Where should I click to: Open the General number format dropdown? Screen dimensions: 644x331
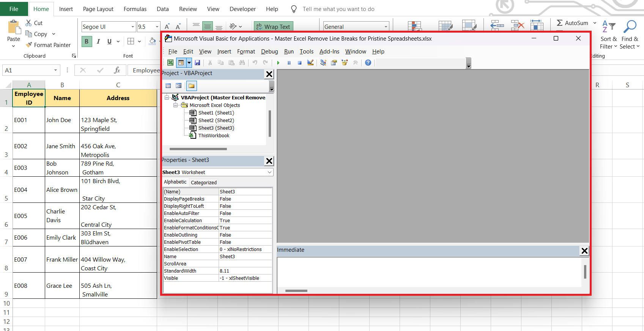(x=386, y=27)
